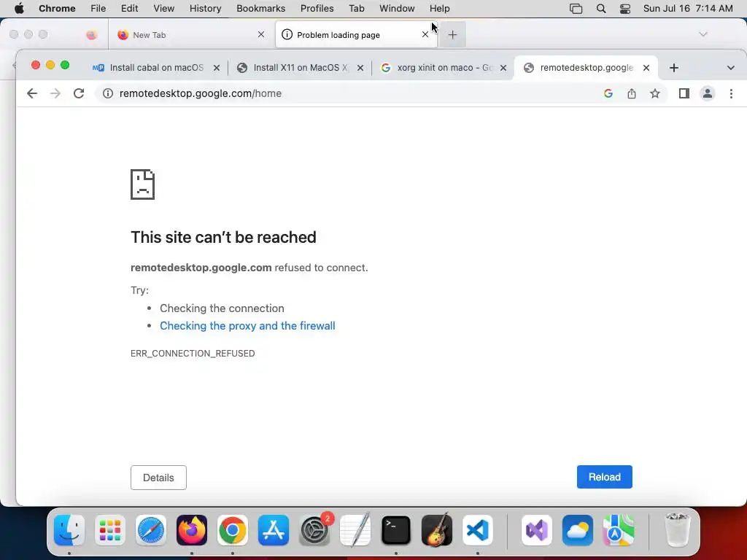View site information icon in address bar
The width and height of the screenshot is (747, 560).
point(108,93)
